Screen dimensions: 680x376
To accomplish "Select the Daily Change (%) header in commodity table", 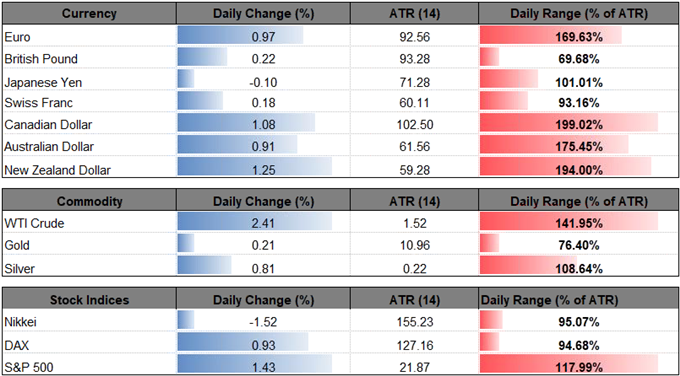I will pyautogui.click(x=263, y=201).
